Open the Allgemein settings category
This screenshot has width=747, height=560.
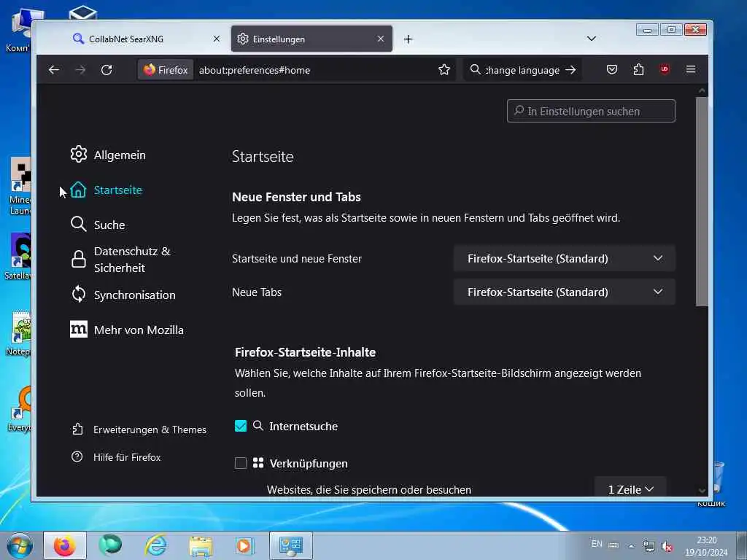[108, 155]
